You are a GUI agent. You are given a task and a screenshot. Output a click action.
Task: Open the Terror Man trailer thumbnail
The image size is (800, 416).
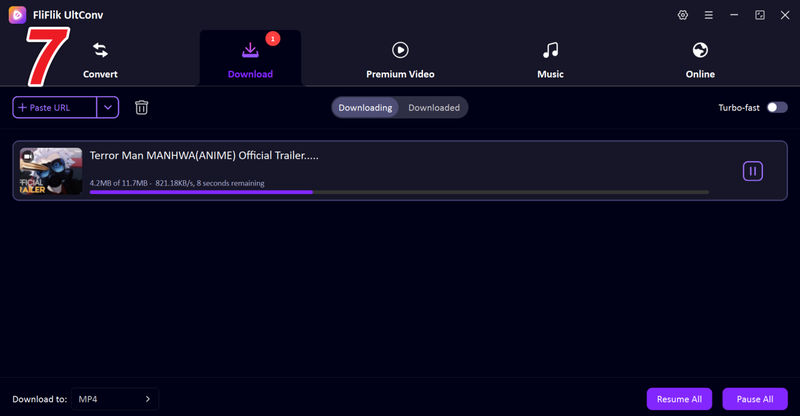51,171
